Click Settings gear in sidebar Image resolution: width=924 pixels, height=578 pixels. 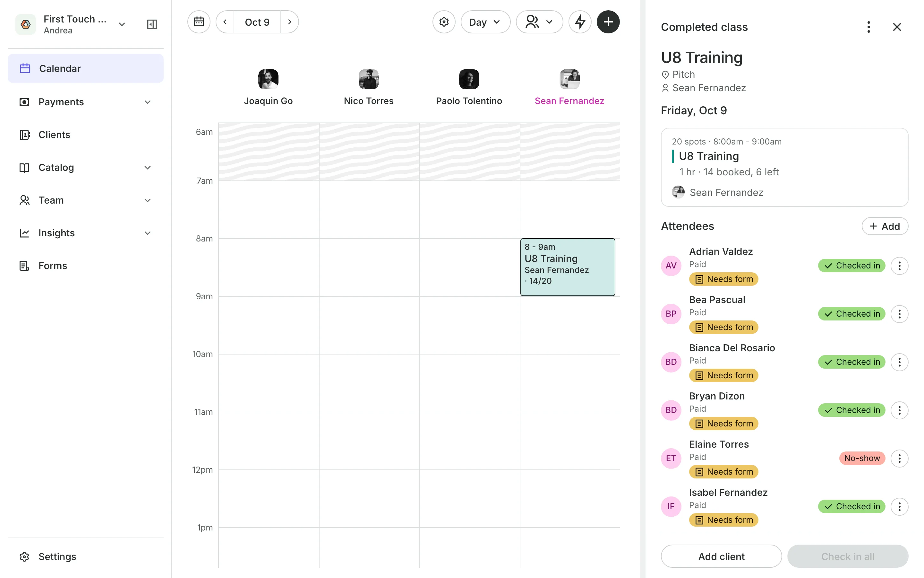pyautogui.click(x=24, y=556)
